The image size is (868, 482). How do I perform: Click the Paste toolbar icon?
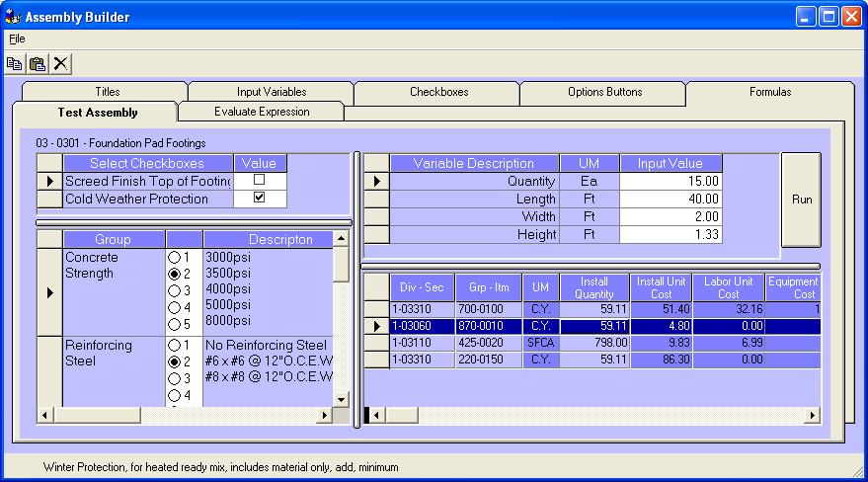pyautogui.click(x=38, y=64)
